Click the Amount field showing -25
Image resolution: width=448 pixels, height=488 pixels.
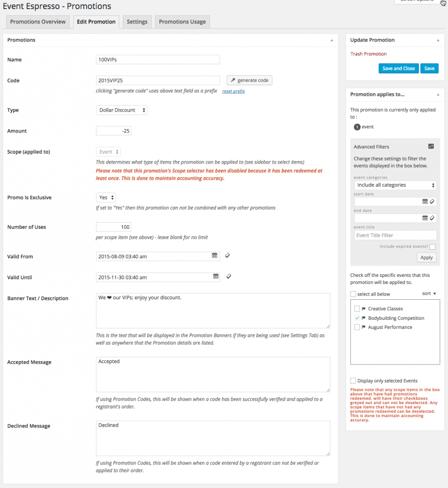114,131
